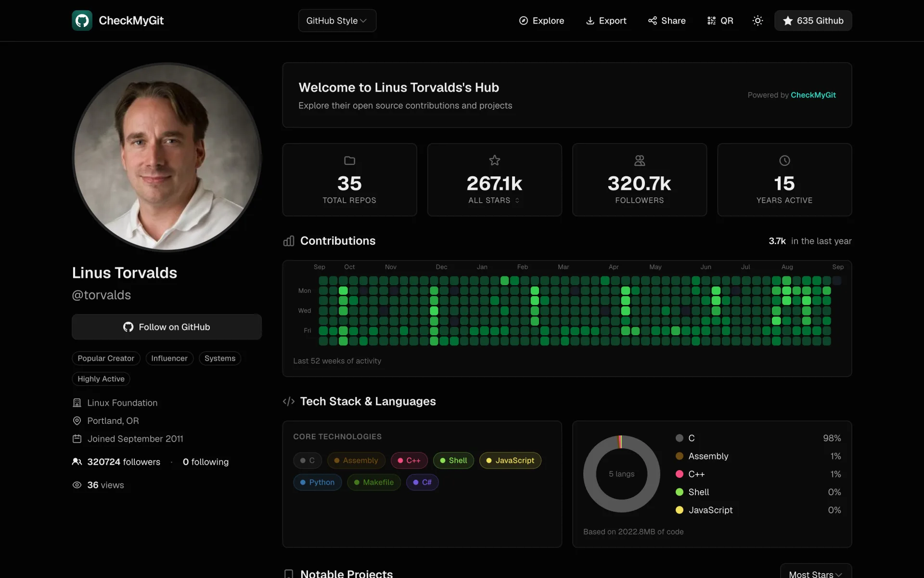Click the '0 following' text
This screenshot has width=924, height=578.
click(205, 462)
